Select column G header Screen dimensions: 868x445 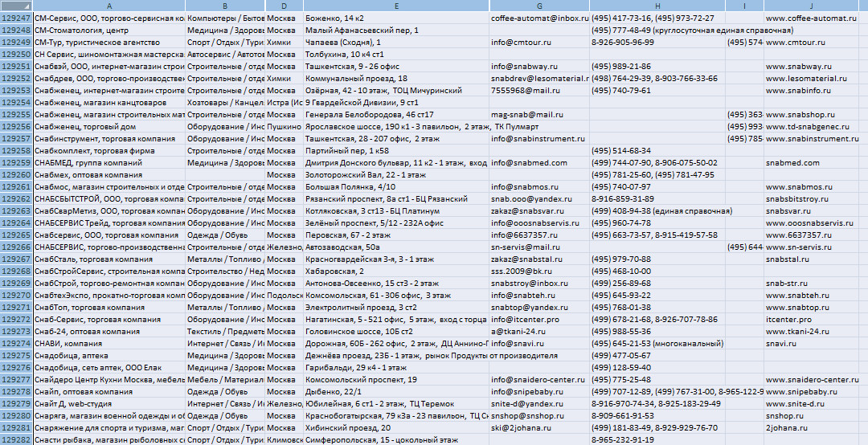[x=540, y=6]
